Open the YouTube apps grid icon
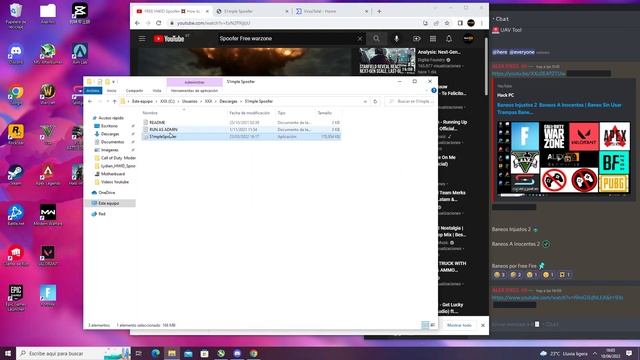The width and height of the screenshot is (640, 360). tap(433, 39)
